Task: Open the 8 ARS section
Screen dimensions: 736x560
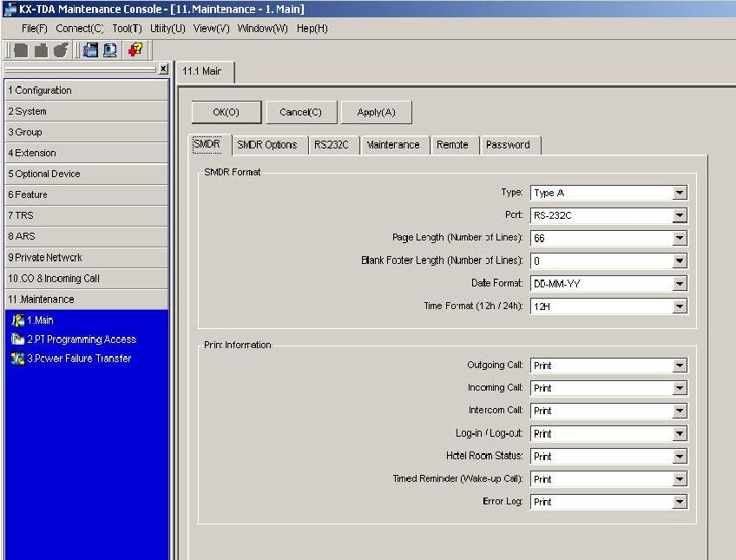Action: click(x=87, y=236)
